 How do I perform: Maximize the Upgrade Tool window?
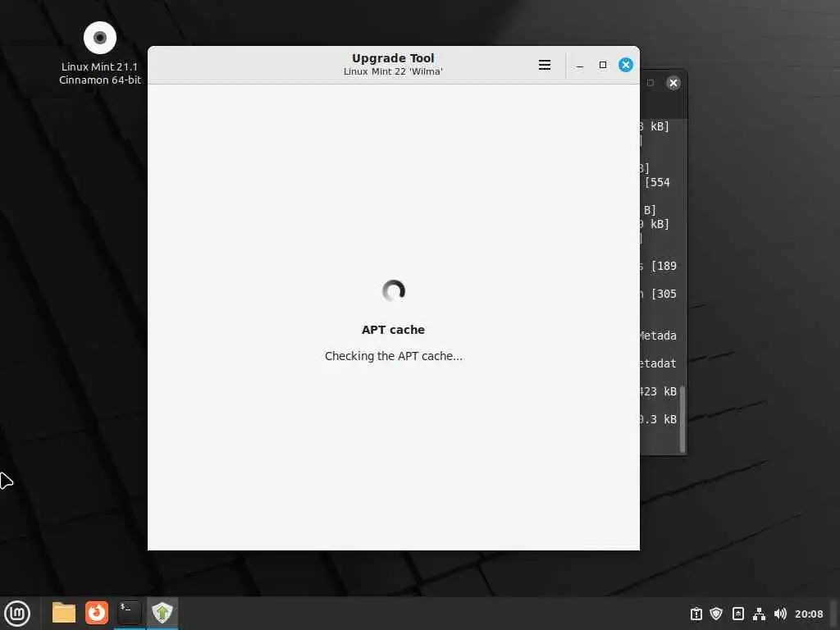pyautogui.click(x=603, y=65)
